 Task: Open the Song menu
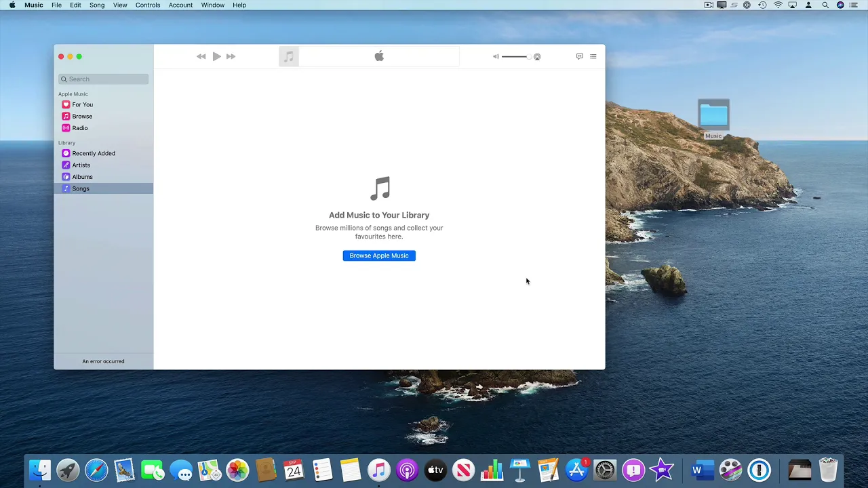[x=97, y=5]
